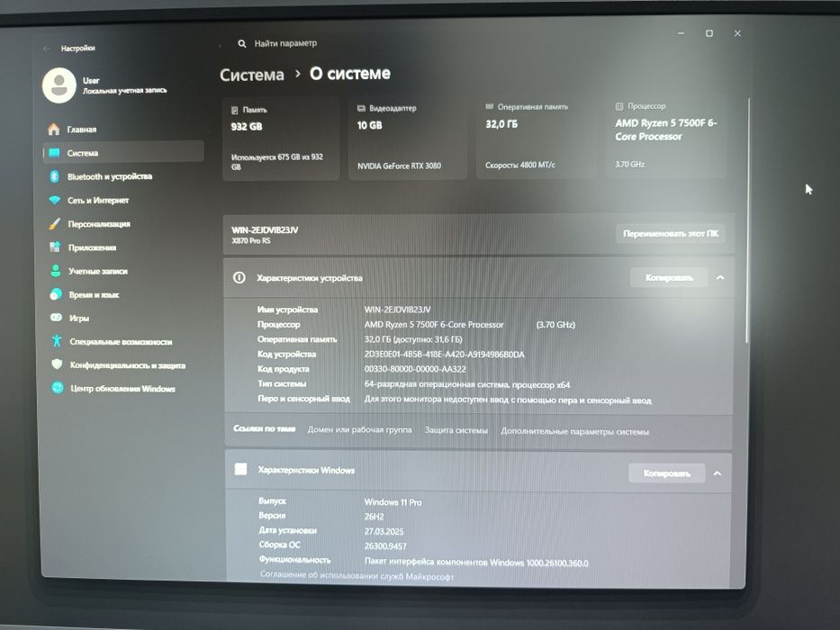840x630 pixels.
Task: Click the Специальные возможности accessibility icon
Action: tap(56, 341)
